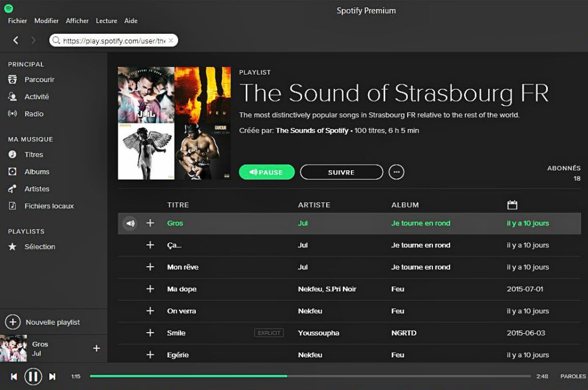Image resolution: width=588 pixels, height=390 pixels.
Task: Open the Lecture menu
Action: 106,21
